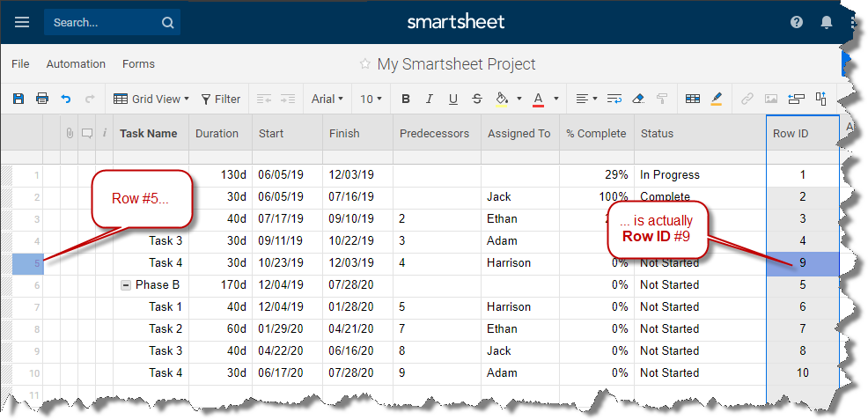Open the text alignment dropdown

(x=586, y=99)
